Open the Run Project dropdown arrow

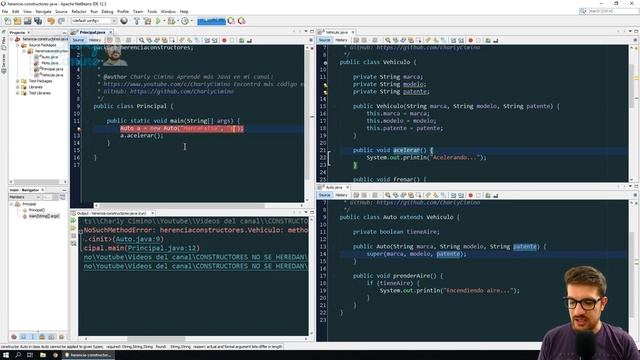[164, 21]
